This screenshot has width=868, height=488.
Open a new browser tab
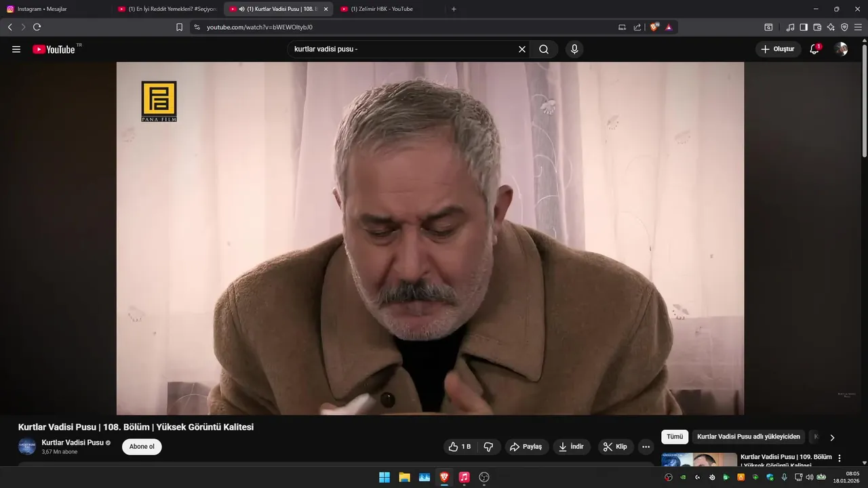(x=454, y=9)
